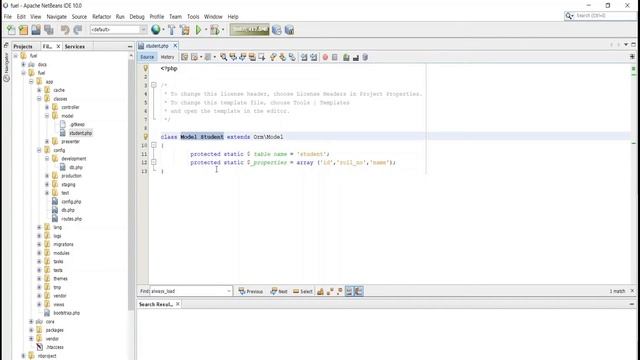Viewport: 640px width, 360px height.
Task: Collapse the classes folder in tree
Action: coord(39,99)
